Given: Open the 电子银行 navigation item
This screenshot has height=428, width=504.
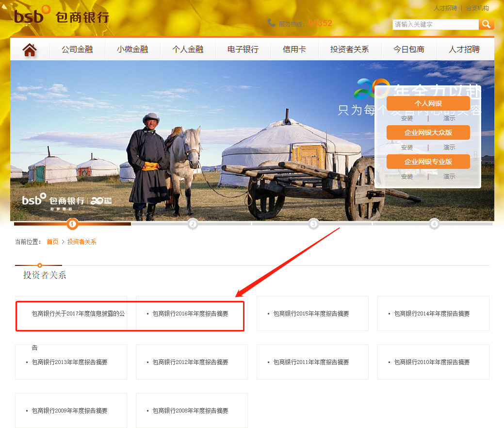Looking at the screenshot, I should (243, 49).
